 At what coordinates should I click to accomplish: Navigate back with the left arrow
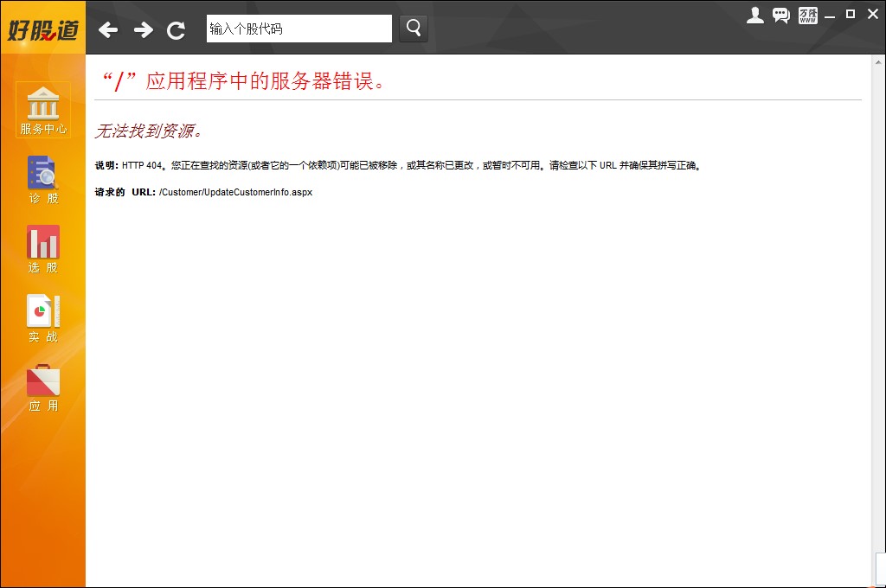pyautogui.click(x=108, y=30)
